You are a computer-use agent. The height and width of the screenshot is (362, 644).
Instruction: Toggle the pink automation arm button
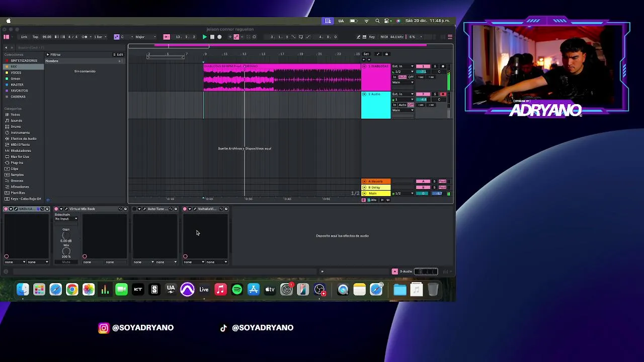[x=236, y=37]
